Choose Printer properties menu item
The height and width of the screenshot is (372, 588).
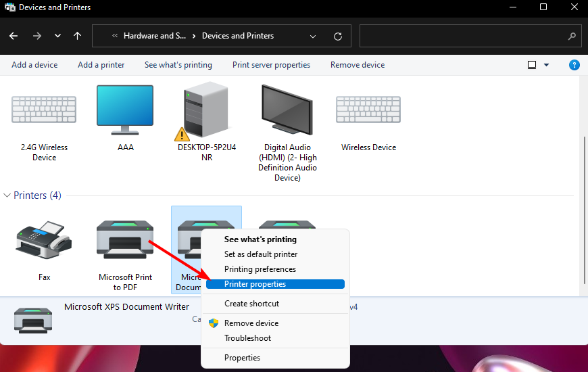(x=275, y=284)
